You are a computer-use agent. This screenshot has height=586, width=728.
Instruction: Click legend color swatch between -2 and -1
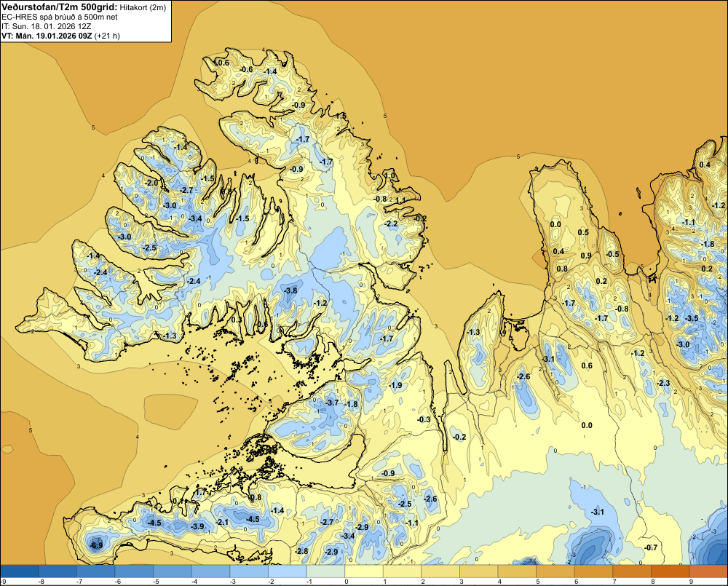click(x=288, y=570)
